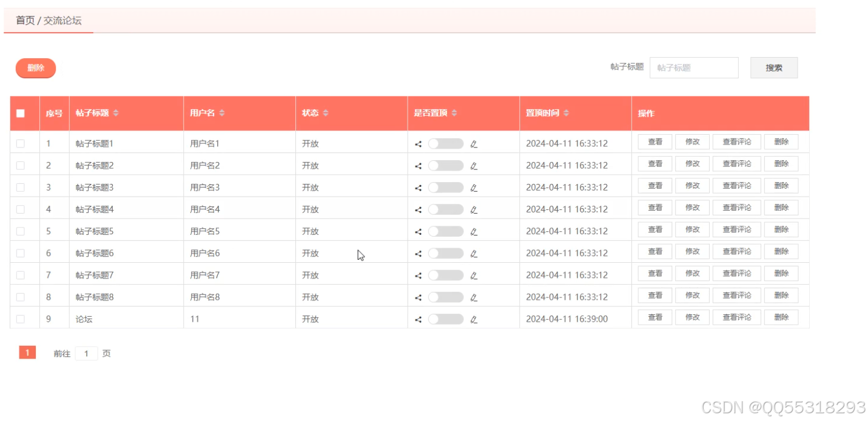868x423 pixels.
Task: Click the pencil icon in the 帖子标题8 row
Action: click(x=474, y=297)
